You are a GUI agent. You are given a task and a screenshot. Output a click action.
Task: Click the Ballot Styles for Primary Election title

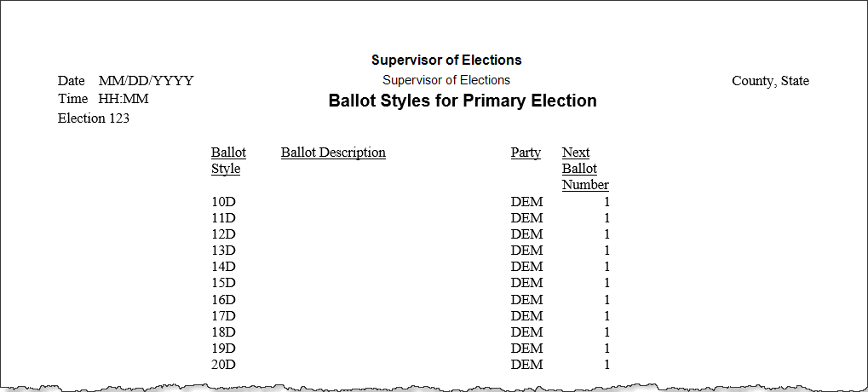(463, 101)
